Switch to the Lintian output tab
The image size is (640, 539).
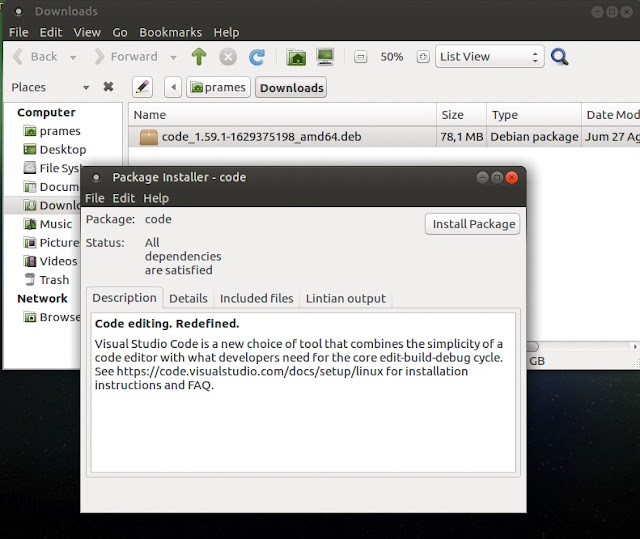346,298
